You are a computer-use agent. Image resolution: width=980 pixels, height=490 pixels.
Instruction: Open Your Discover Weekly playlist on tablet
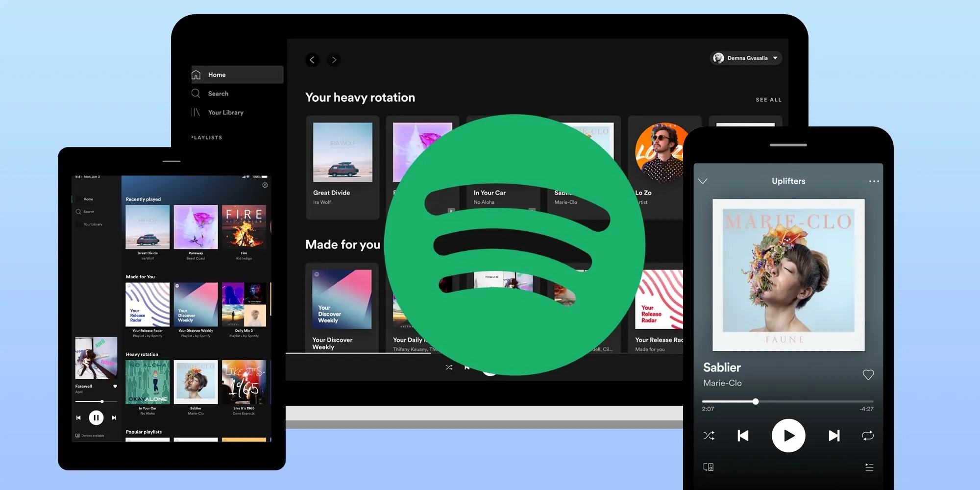pos(196,304)
